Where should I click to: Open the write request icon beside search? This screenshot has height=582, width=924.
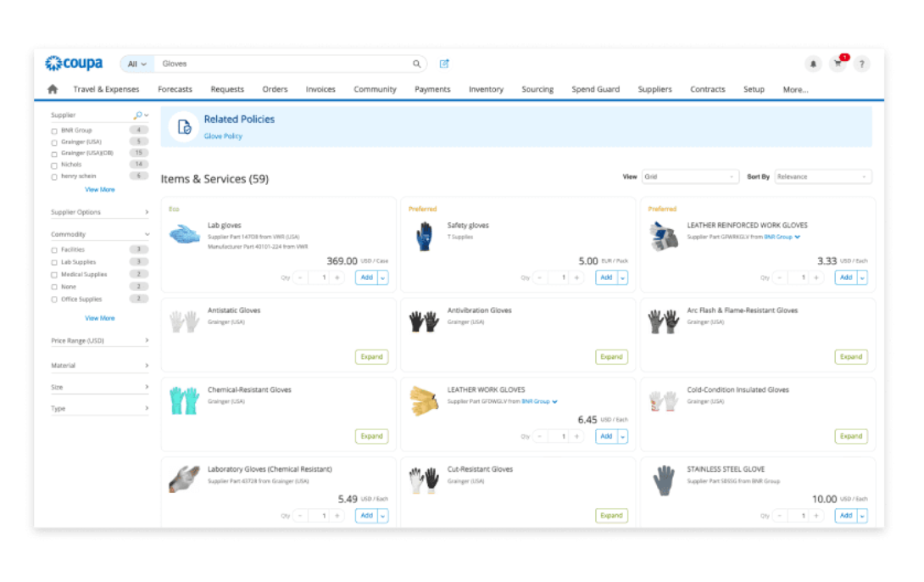coord(444,64)
